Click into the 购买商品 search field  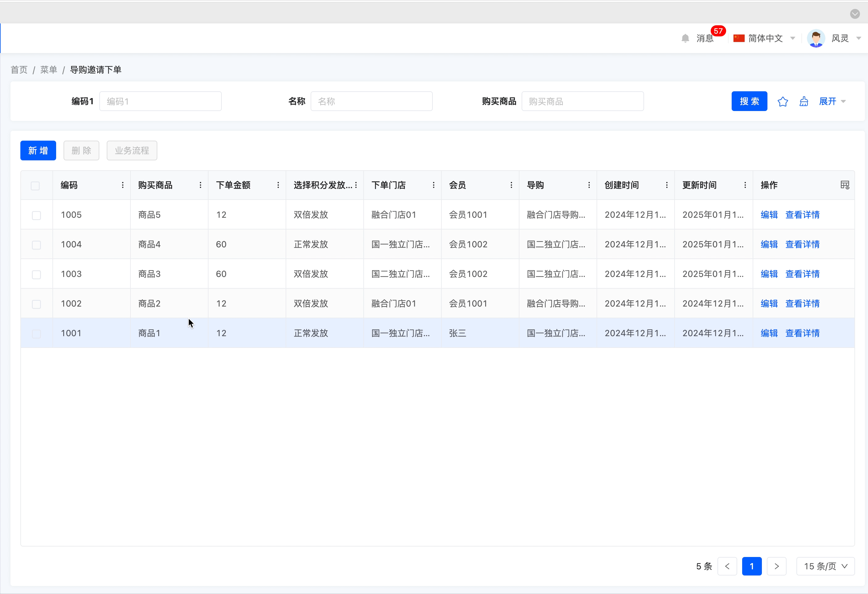(582, 101)
